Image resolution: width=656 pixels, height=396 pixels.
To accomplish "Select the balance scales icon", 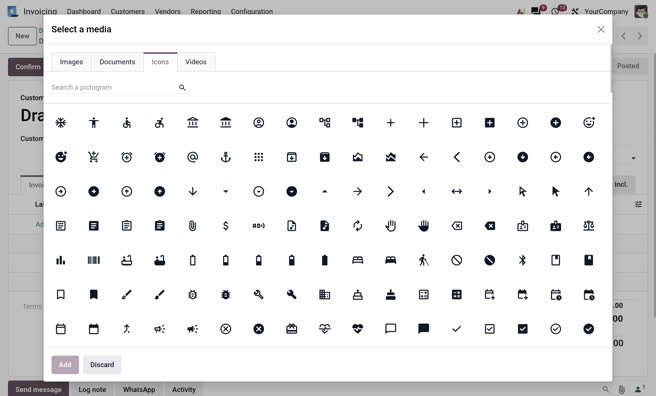I will pos(588,226).
